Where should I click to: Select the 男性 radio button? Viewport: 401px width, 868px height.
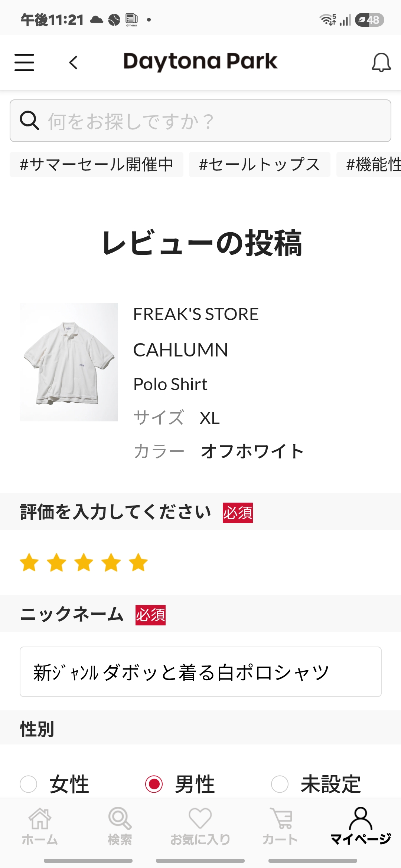154,784
